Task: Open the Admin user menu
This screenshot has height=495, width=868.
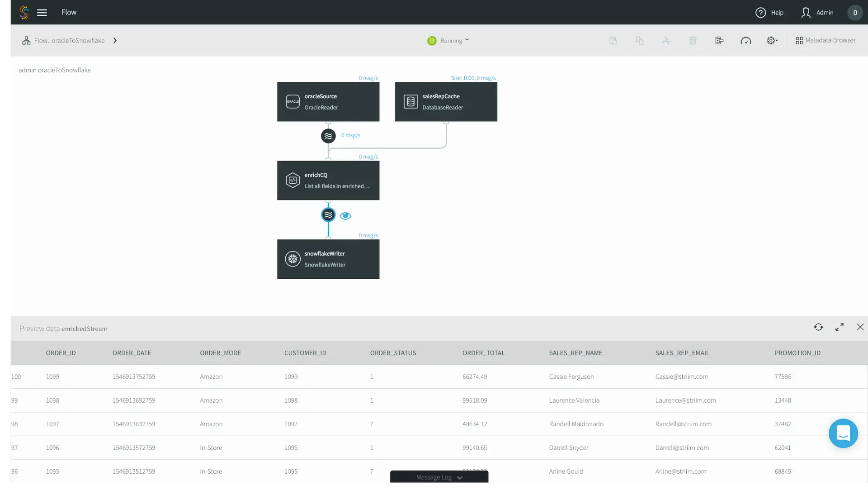Action: pos(817,13)
